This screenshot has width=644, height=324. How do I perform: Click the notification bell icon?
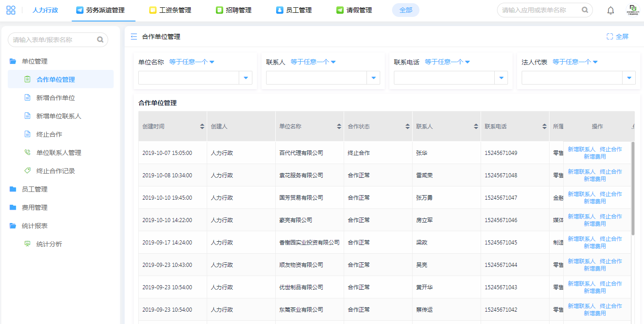610,11
